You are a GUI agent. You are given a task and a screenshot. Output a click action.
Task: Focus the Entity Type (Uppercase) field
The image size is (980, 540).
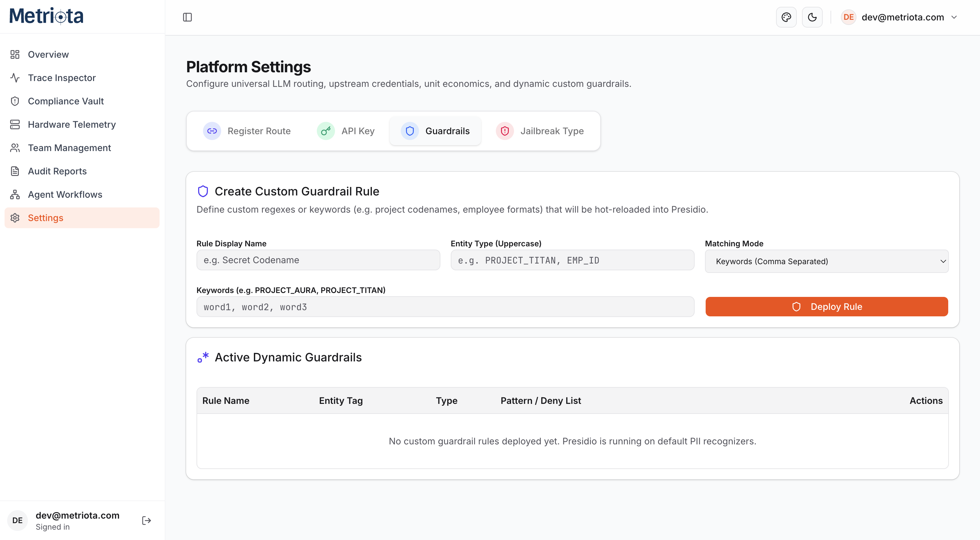click(x=572, y=260)
